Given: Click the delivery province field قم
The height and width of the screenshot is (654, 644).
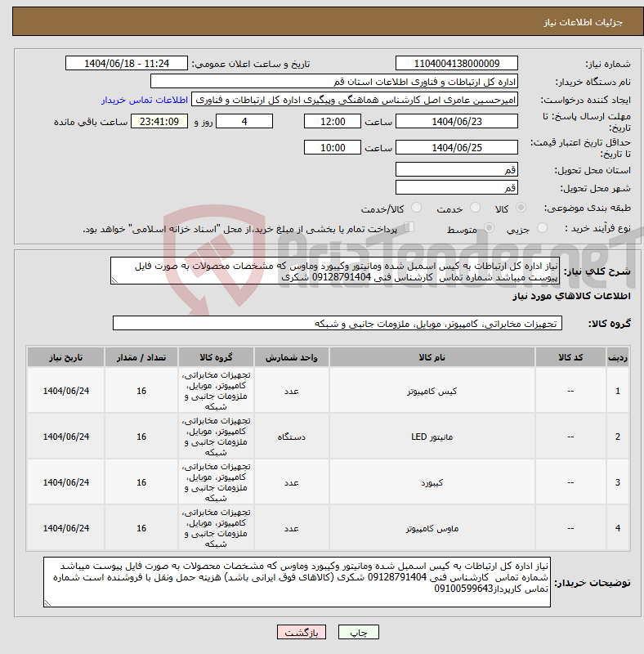Looking at the screenshot, I should pyautogui.click(x=457, y=169).
